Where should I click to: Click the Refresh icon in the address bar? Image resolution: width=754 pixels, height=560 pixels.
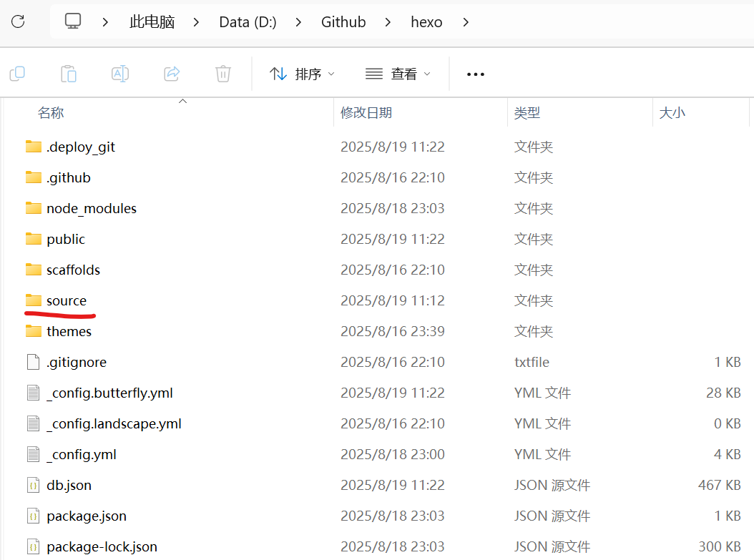(x=18, y=21)
